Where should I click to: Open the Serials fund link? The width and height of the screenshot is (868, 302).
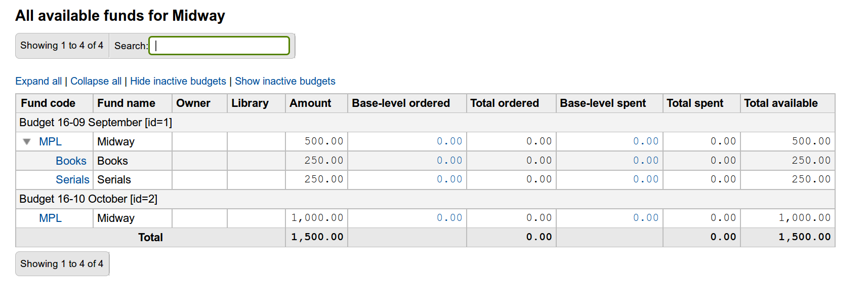tap(72, 180)
